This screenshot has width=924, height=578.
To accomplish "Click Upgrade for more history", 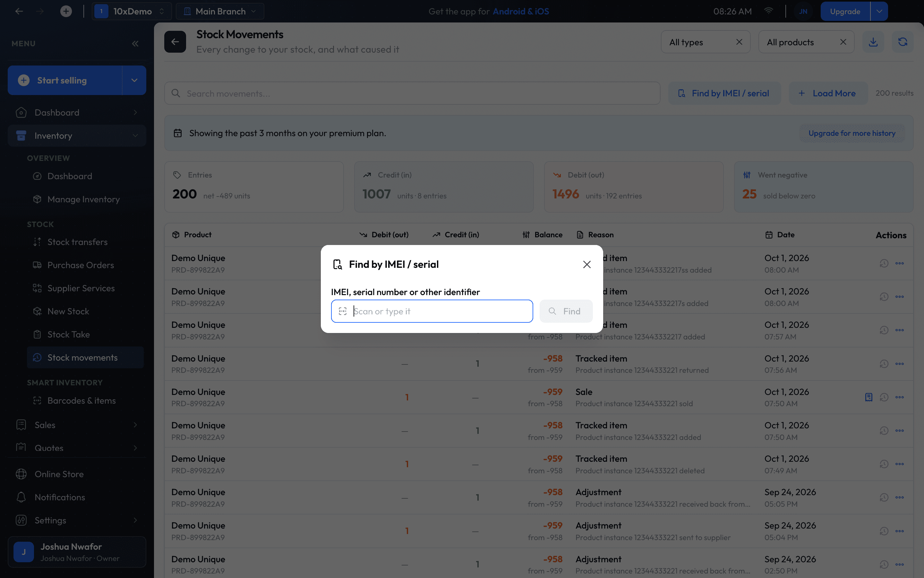I will tap(852, 133).
